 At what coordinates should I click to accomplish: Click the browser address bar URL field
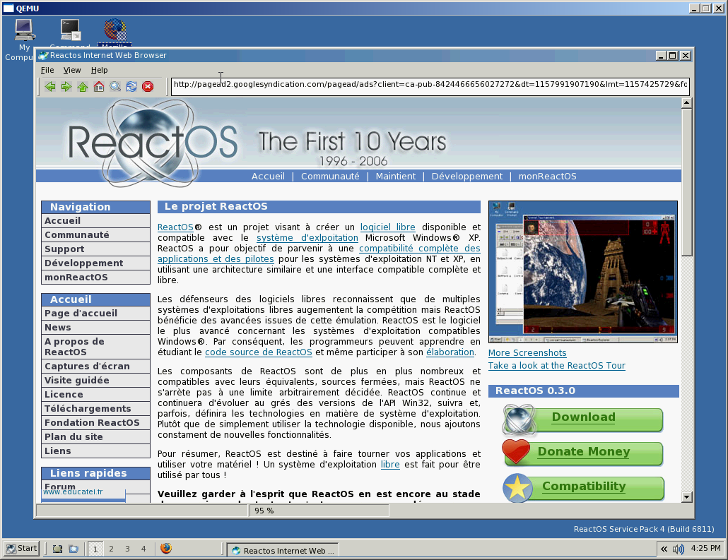pos(430,86)
